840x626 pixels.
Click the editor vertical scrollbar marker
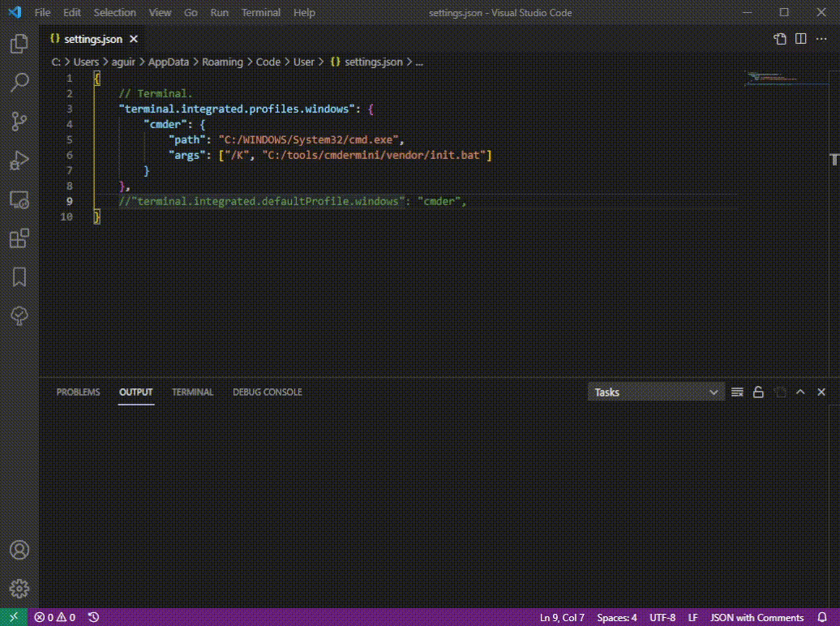[834, 159]
